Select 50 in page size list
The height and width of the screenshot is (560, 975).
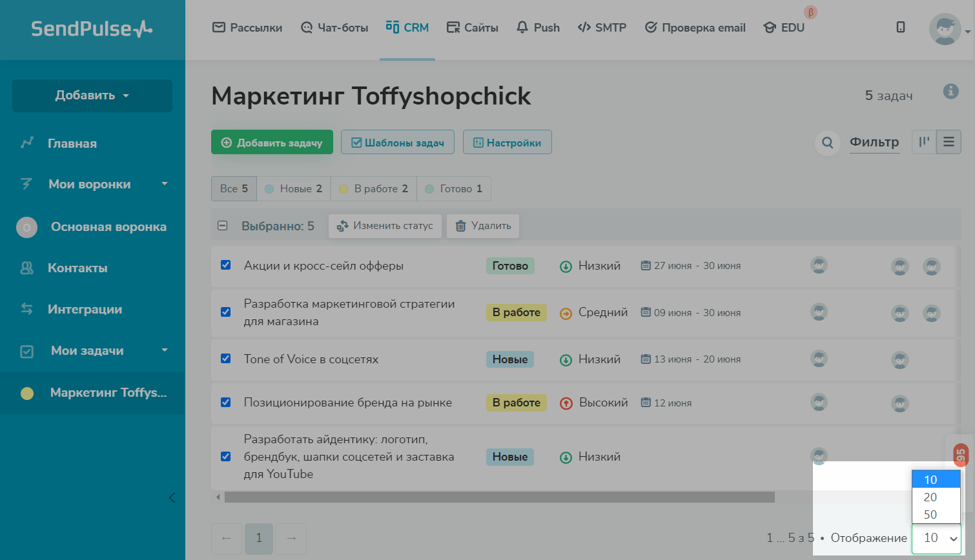(936, 515)
